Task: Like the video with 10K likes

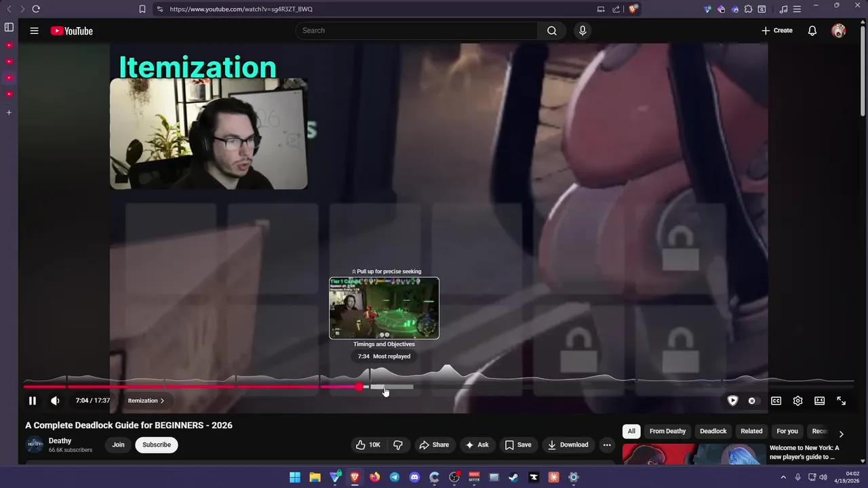Action: (x=368, y=445)
